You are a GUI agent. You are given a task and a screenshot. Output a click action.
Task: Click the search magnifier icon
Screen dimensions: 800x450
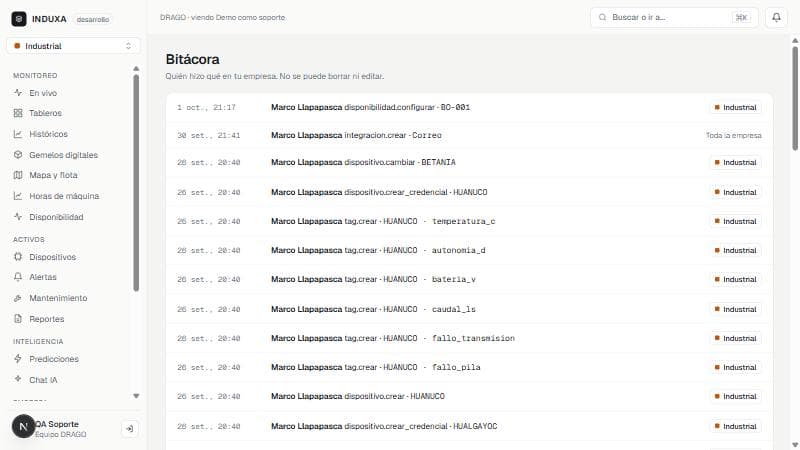click(603, 17)
